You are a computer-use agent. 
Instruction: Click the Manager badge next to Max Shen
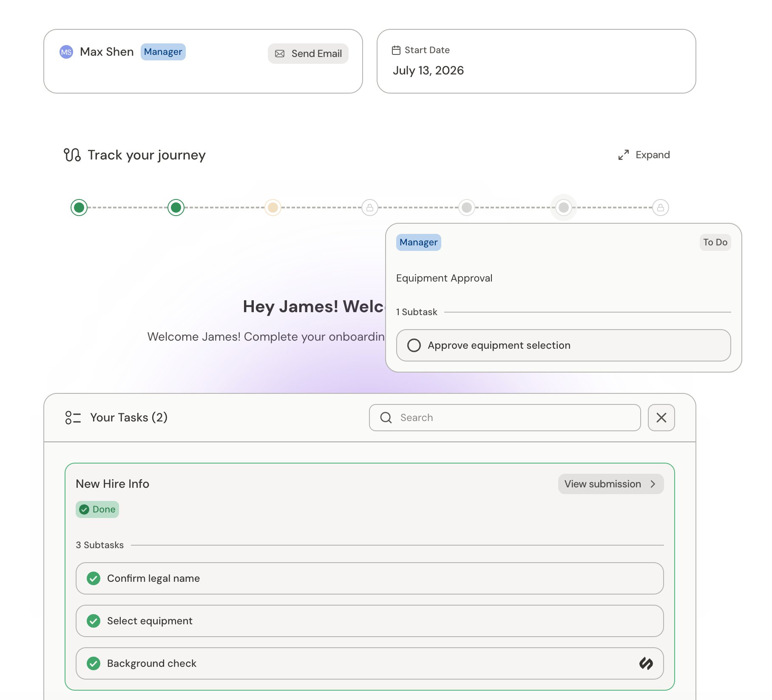(163, 52)
